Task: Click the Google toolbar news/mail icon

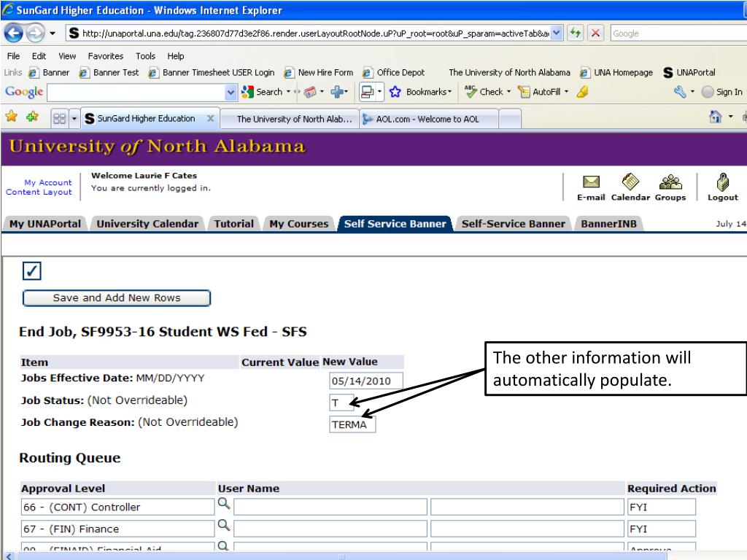Action: click(x=309, y=91)
